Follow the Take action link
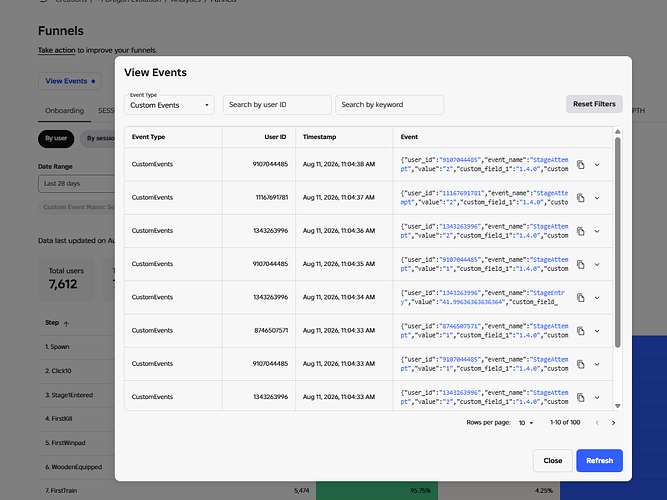667x500 pixels. 57,50
